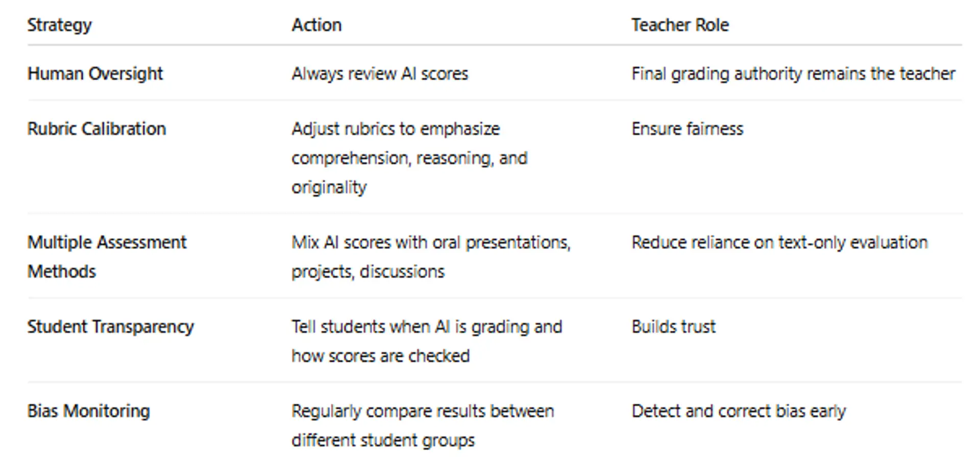Screen dimensions: 980x472
Task: Click the word 'originality'
Action: 329,187
